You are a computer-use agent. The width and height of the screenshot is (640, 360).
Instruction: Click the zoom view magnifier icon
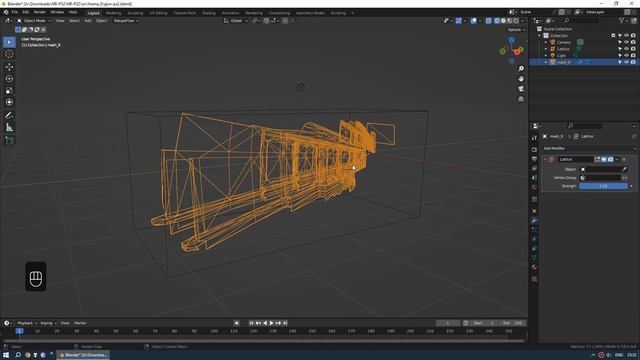(521, 69)
